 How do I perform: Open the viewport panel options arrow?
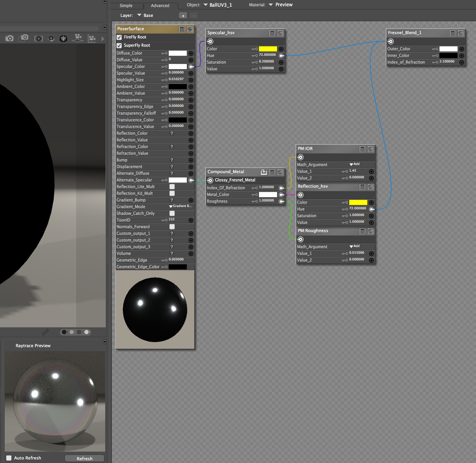[x=105, y=27]
